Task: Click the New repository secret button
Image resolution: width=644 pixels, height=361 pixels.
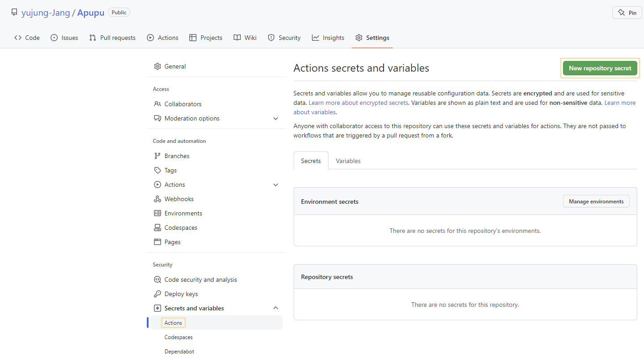Action: [600, 68]
